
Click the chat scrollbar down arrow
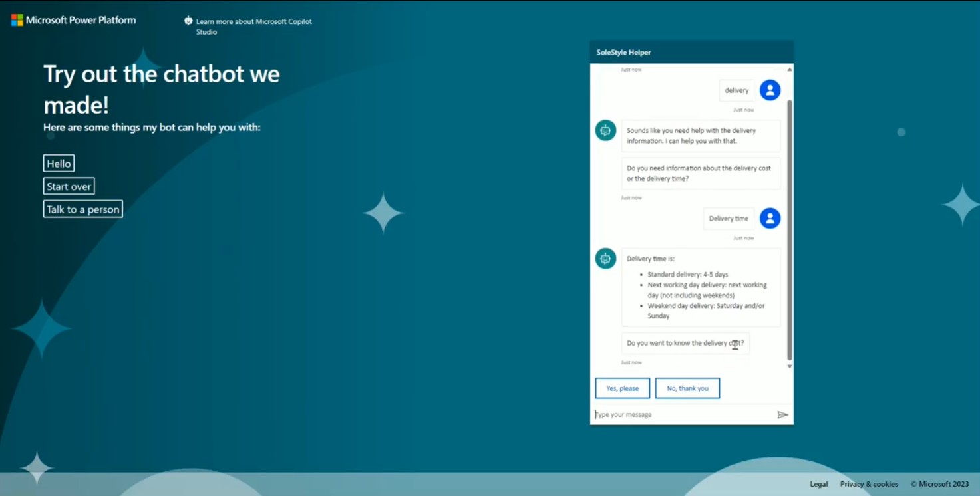[x=789, y=366]
